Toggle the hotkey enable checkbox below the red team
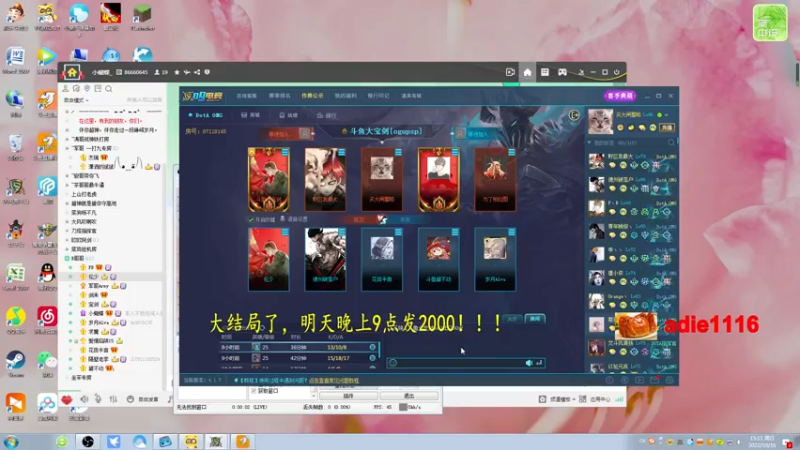Screen dimensions: 800x450 (251, 219)
